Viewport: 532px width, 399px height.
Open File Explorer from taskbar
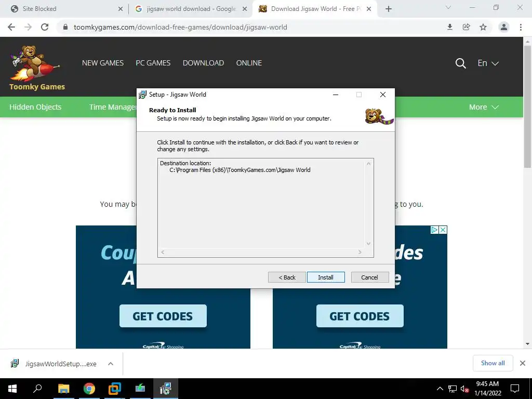click(x=63, y=389)
